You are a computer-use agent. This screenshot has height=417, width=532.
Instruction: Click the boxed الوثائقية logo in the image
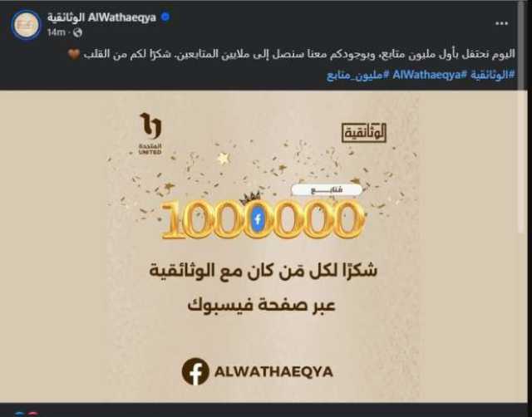coord(364,133)
